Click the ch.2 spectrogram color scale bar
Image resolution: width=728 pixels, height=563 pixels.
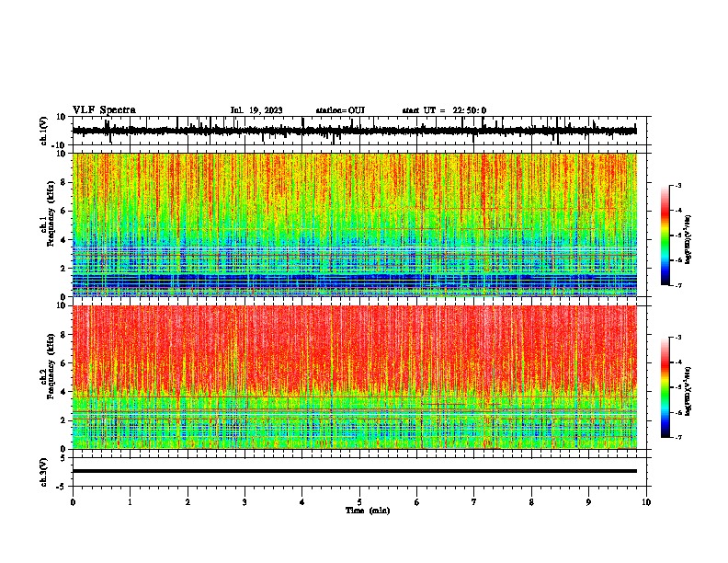(x=665, y=387)
